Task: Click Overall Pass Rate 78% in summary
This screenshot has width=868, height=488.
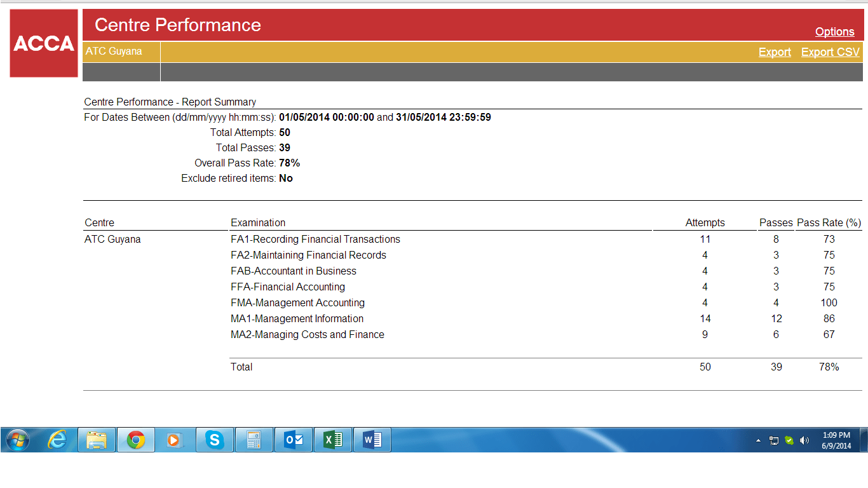Action: click(290, 163)
